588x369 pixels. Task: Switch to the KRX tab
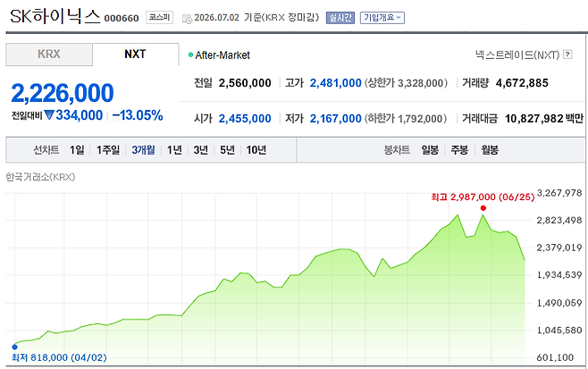click(49, 55)
